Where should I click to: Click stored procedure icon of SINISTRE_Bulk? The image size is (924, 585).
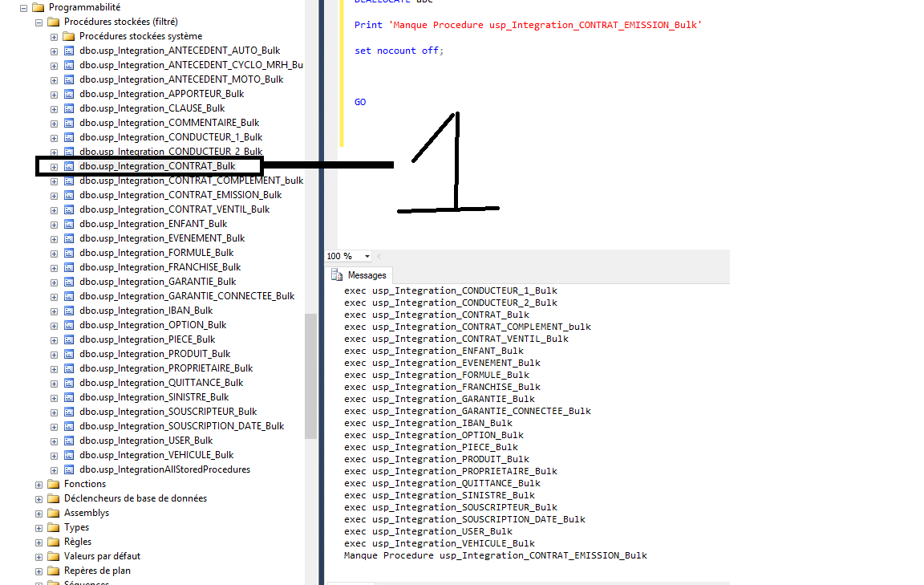69,397
